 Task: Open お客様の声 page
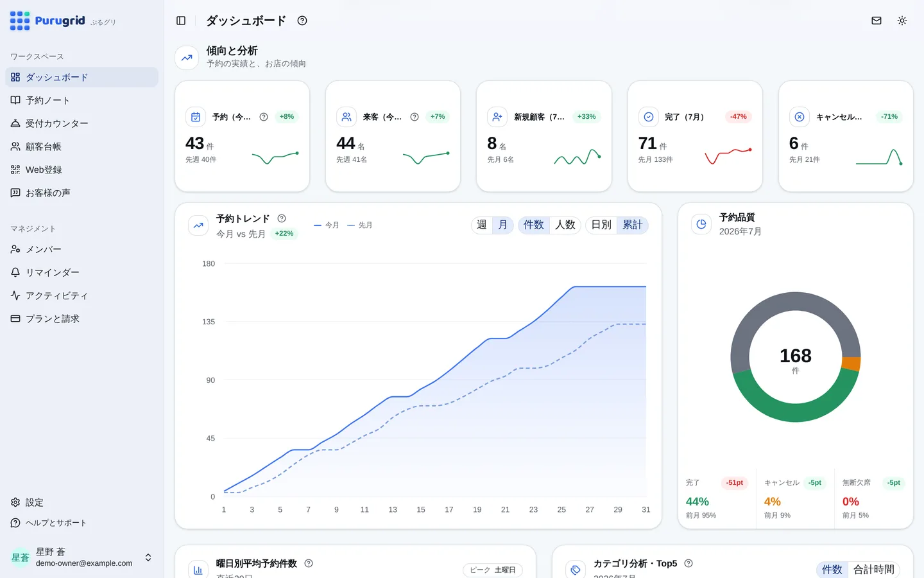[x=82, y=193]
